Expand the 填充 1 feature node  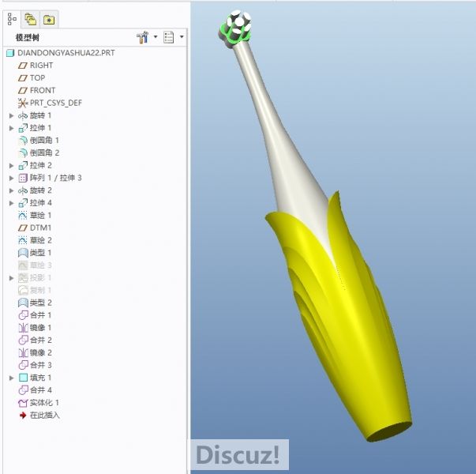[11, 378]
